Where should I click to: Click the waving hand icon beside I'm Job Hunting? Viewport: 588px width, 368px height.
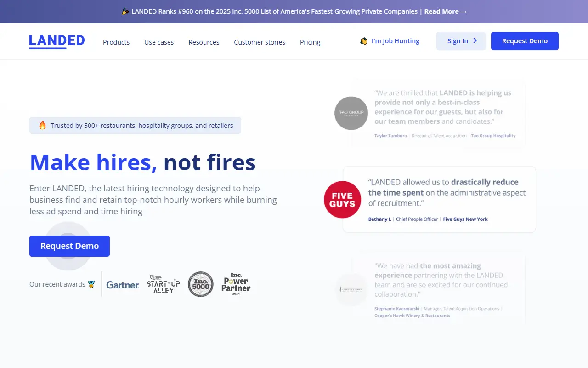[x=364, y=41]
